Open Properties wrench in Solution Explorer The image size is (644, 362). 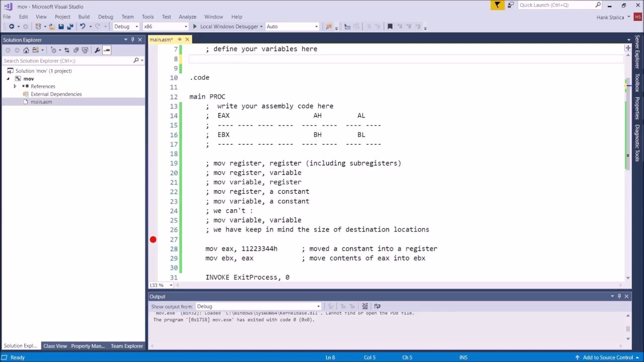97,50
